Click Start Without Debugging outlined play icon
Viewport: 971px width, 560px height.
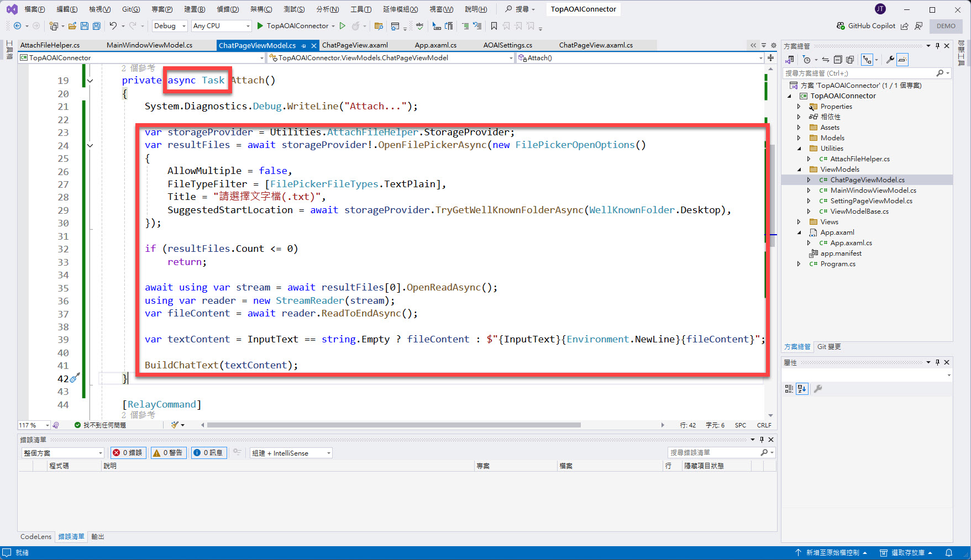pos(343,26)
